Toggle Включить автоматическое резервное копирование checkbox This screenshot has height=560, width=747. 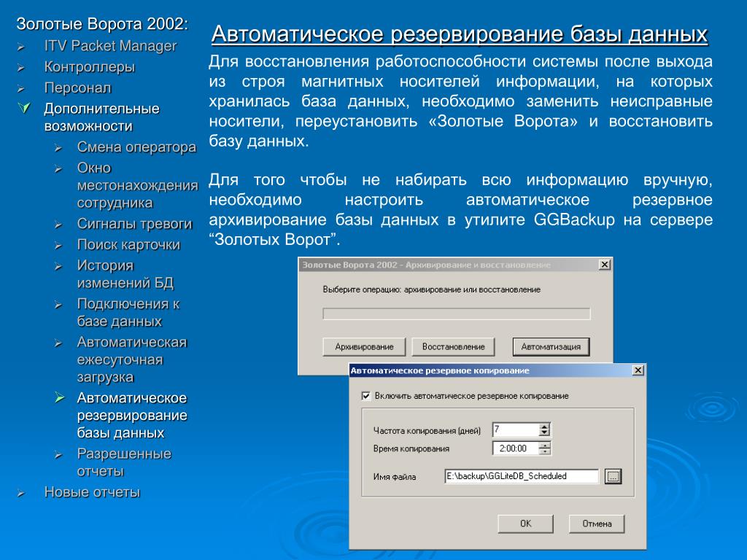point(366,396)
